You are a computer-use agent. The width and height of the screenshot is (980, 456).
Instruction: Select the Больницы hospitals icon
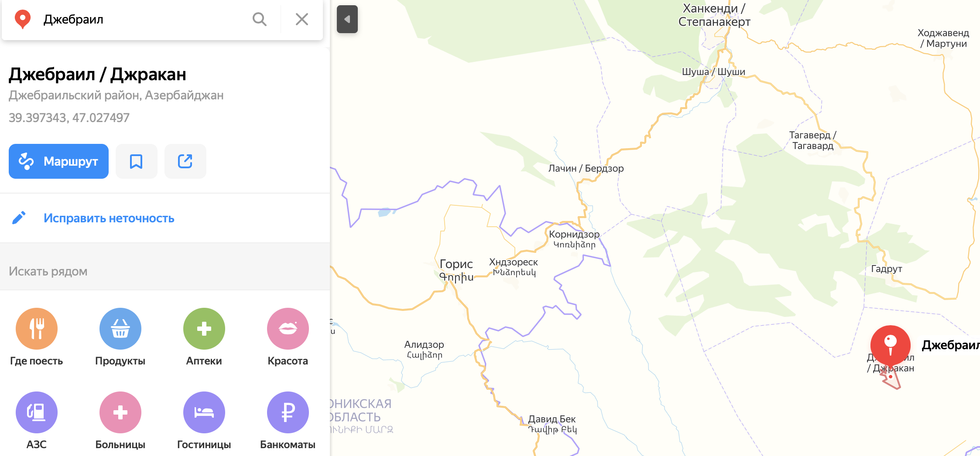click(x=120, y=412)
